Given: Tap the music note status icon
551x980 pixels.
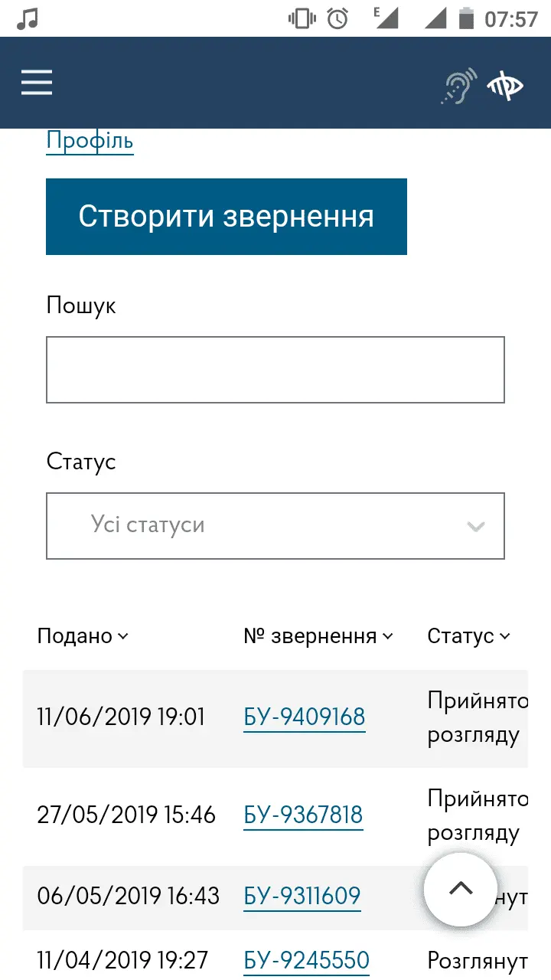Looking at the screenshot, I should pos(28,18).
